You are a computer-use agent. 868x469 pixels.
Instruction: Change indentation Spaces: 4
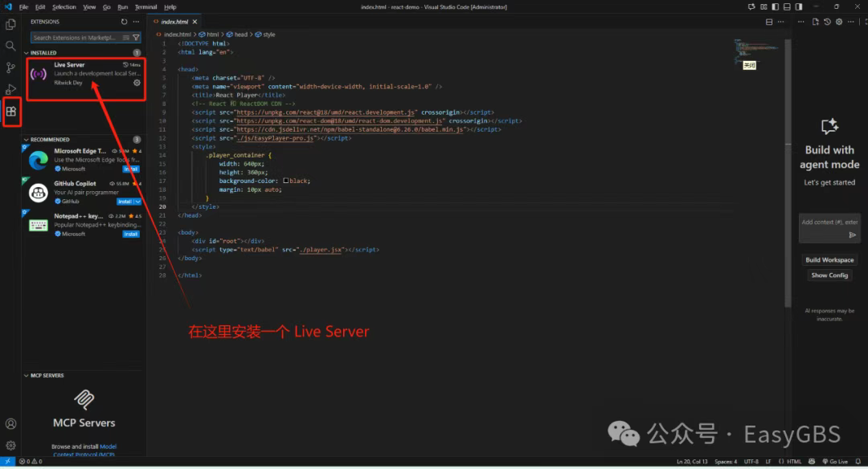[726, 461]
